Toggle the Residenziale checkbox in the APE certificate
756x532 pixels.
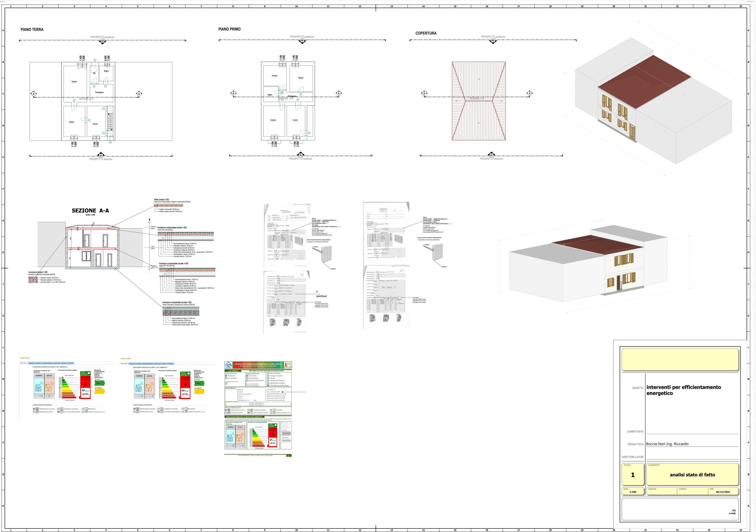tap(226, 376)
